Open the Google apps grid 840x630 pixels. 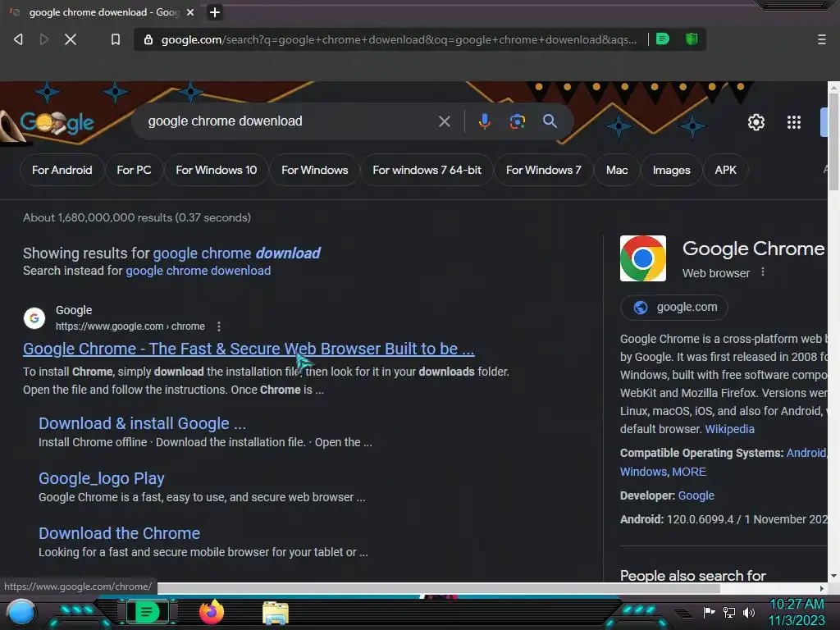tap(794, 122)
